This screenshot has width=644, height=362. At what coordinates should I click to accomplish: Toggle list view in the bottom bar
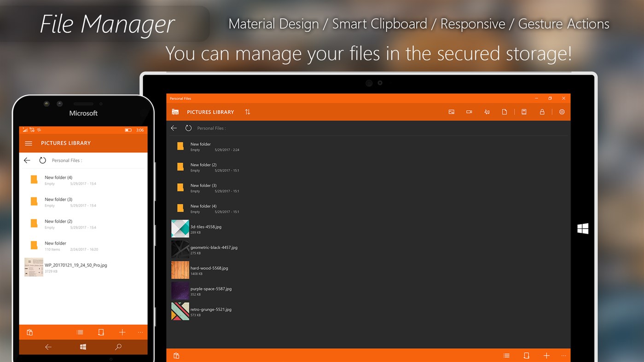coord(506,355)
